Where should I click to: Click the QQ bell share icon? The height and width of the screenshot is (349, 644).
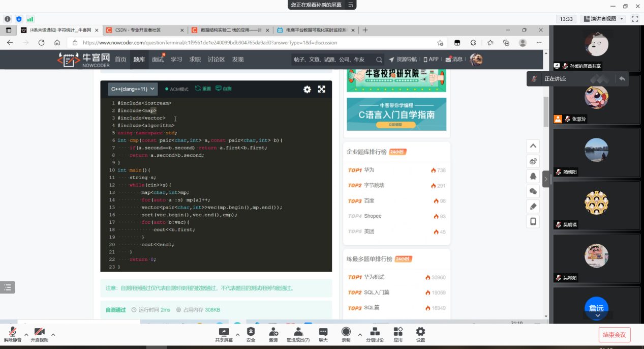[533, 177]
